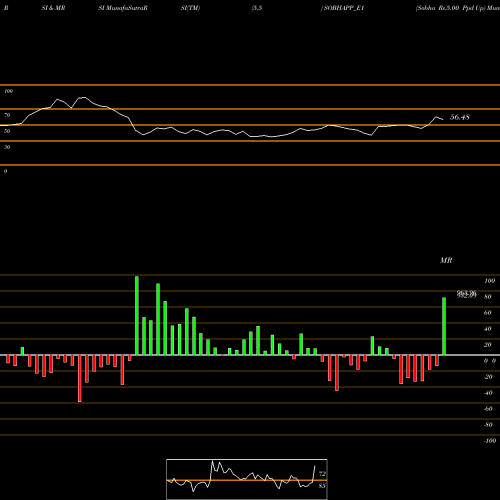Click the Sobha Rs.5.00 Ppd Up header text
The width and height of the screenshot is (500, 500).
pos(450,8)
